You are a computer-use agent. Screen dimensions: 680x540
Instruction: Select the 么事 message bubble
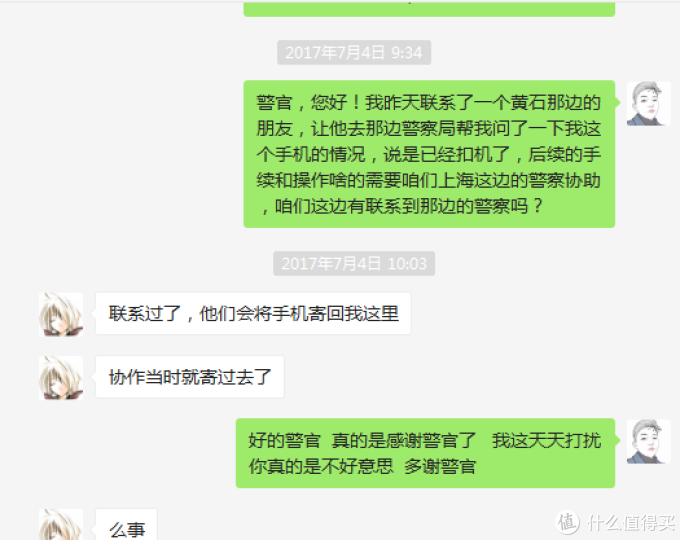126,524
